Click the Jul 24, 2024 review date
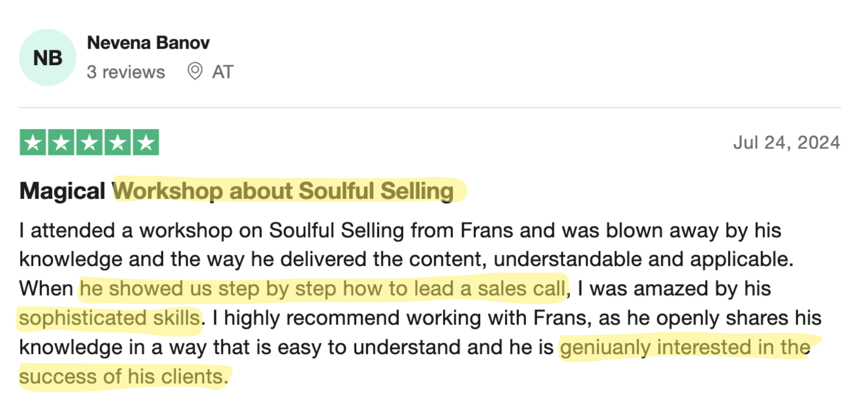868x417 pixels. point(786,142)
